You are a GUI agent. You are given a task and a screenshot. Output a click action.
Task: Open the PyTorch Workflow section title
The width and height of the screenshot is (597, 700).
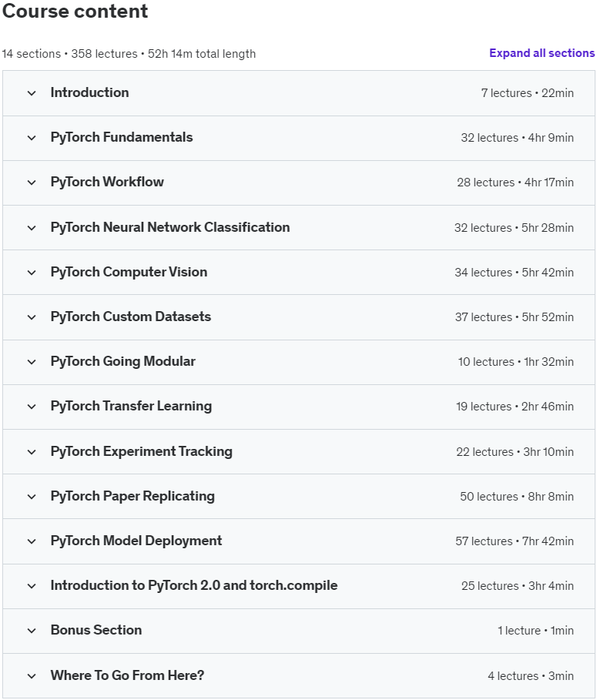click(107, 182)
